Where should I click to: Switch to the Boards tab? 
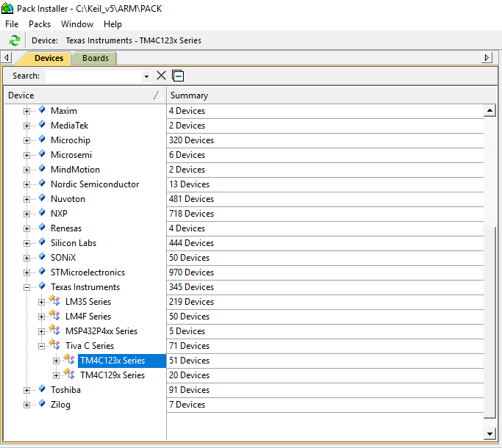click(96, 58)
